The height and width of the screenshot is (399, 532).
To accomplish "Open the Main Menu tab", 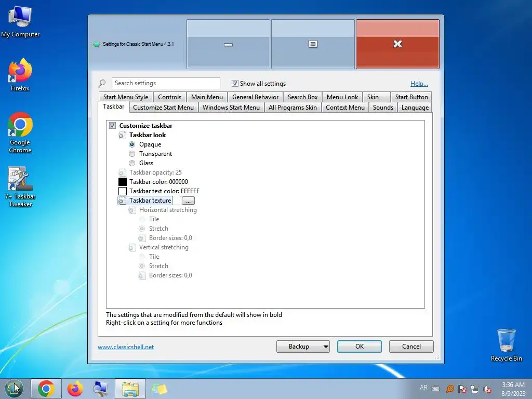I will point(207,97).
